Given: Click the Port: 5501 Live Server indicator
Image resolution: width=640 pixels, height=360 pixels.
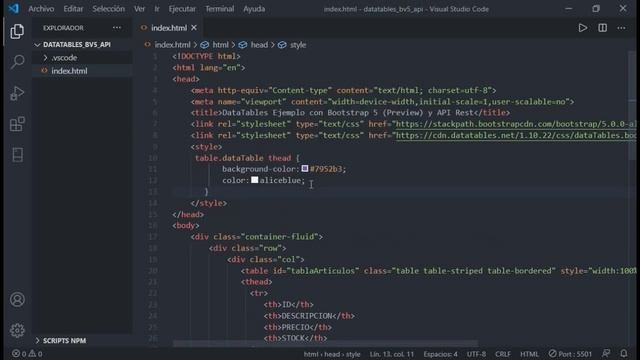Looking at the screenshot, I should (570, 353).
